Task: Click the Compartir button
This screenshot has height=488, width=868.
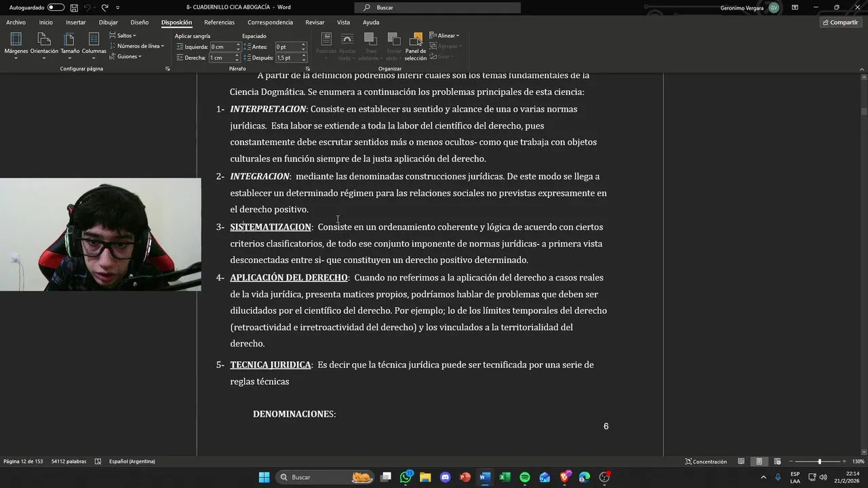Action: click(x=840, y=22)
